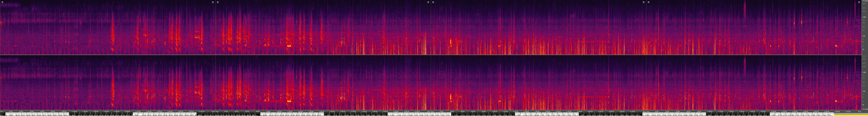Click 20 Hz on lower channel frequency scale
868x116 pixels.
point(864,105)
